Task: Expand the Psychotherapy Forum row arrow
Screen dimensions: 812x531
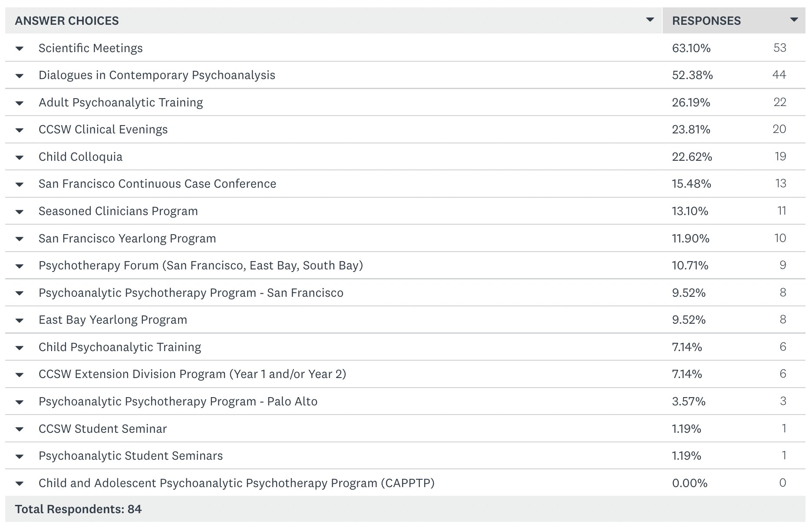Action: click(20, 266)
